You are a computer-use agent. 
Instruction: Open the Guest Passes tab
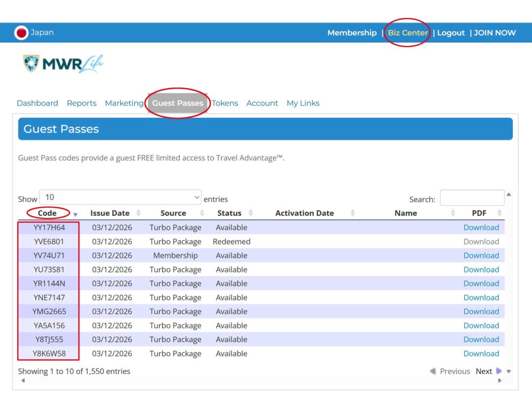(178, 103)
